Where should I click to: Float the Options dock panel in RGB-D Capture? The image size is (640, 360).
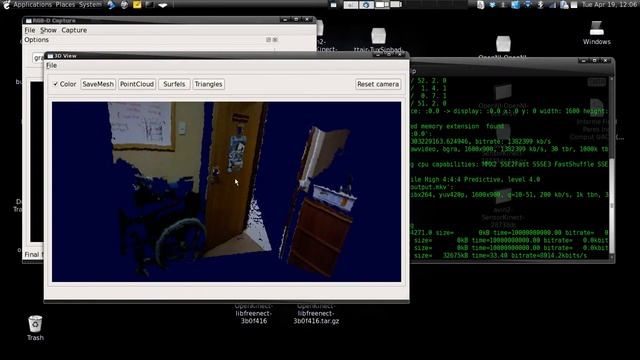click(x=268, y=40)
